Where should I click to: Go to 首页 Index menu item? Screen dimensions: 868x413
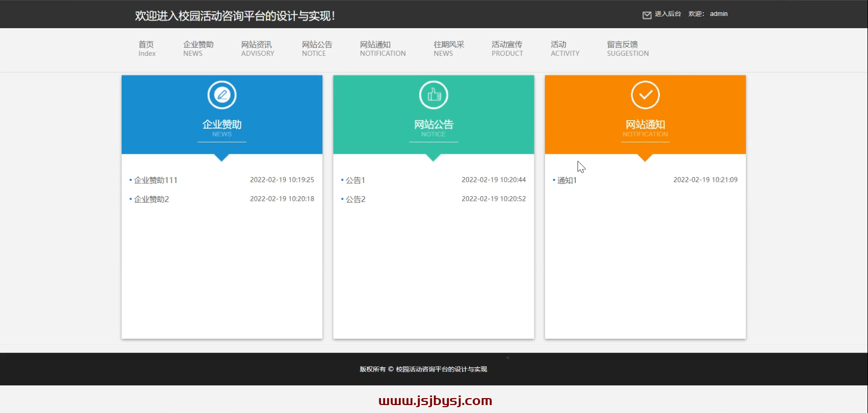coord(147,48)
